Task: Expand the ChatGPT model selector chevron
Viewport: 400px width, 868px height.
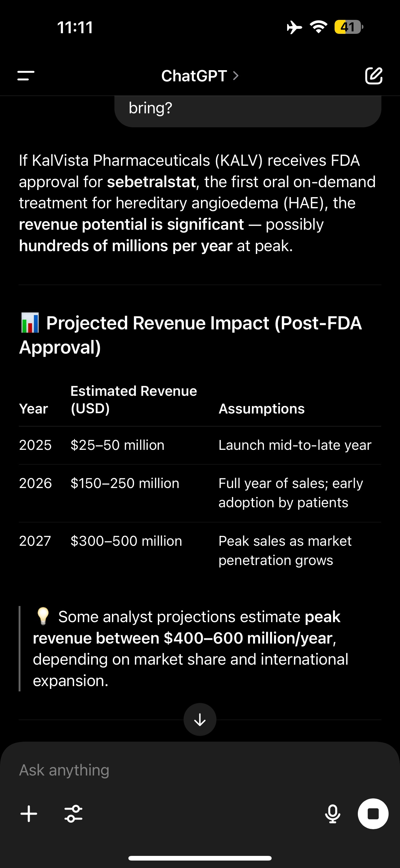Action: click(236, 76)
